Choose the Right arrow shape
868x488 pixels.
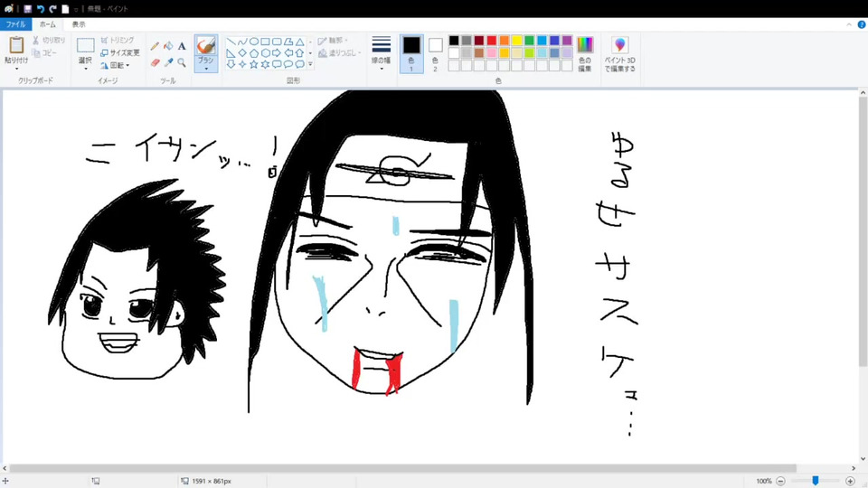(x=277, y=53)
